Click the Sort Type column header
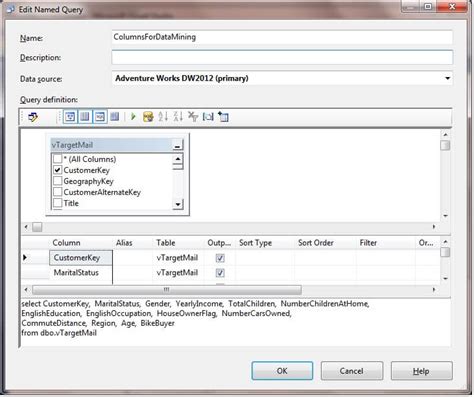 255,243
